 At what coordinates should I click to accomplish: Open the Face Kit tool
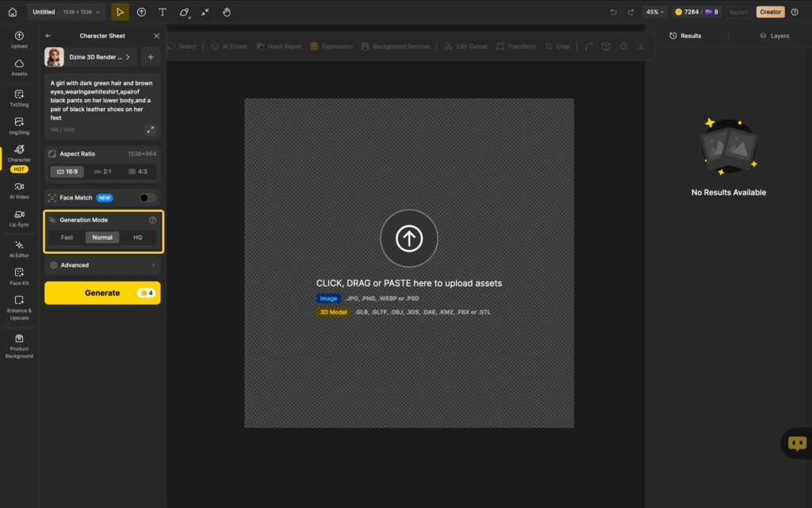pos(19,275)
